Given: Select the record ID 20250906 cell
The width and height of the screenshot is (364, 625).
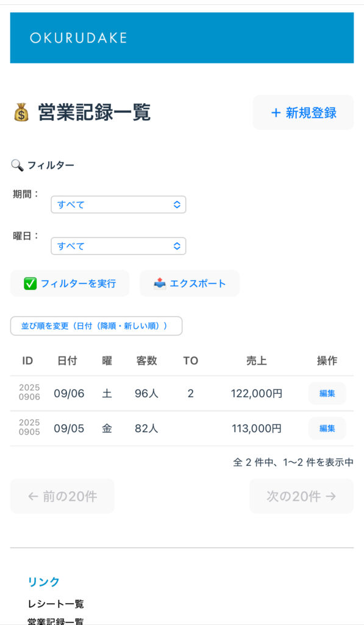Looking at the screenshot, I should click(29, 392).
